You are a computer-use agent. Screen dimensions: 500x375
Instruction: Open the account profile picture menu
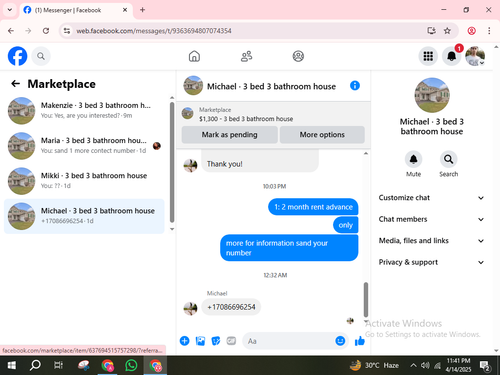tap(475, 56)
